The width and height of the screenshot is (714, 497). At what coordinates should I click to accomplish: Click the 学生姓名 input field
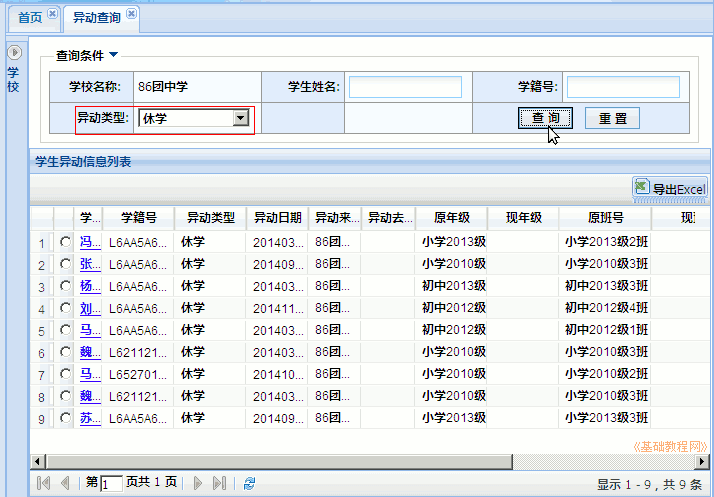click(405, 87)
